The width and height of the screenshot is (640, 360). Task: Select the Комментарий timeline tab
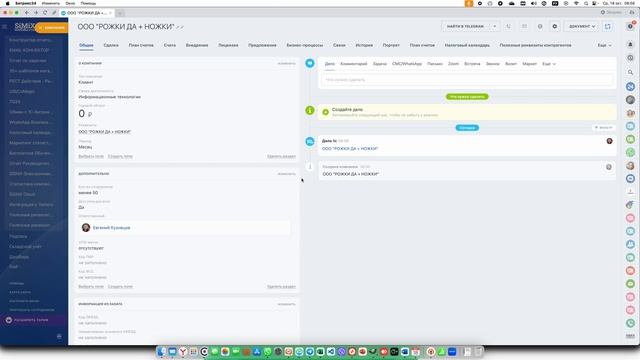(x=353, y=64)
